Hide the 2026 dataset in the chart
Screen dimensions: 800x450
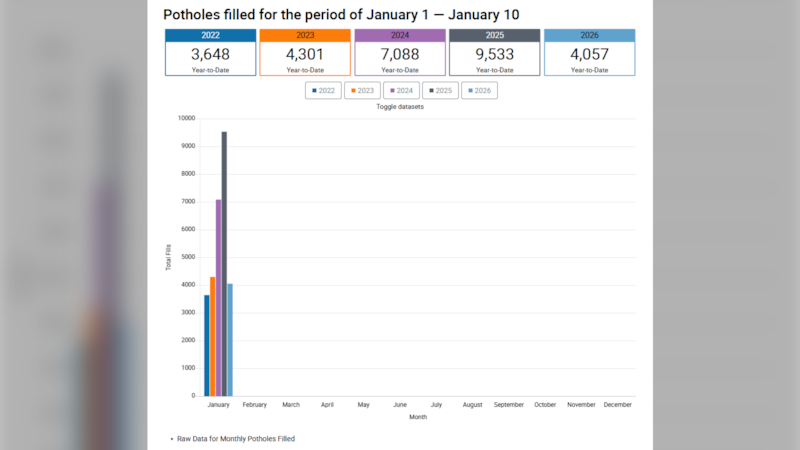[x=479, y=91]
